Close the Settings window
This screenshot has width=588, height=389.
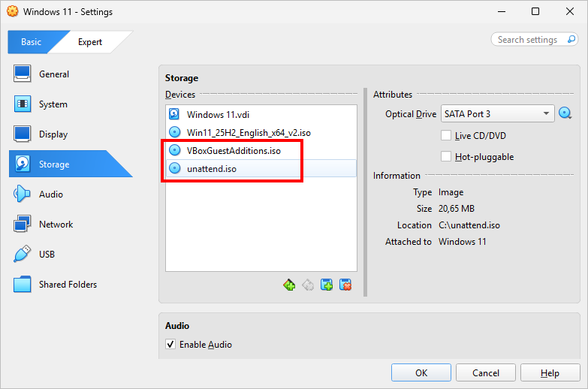pos(570,11)
